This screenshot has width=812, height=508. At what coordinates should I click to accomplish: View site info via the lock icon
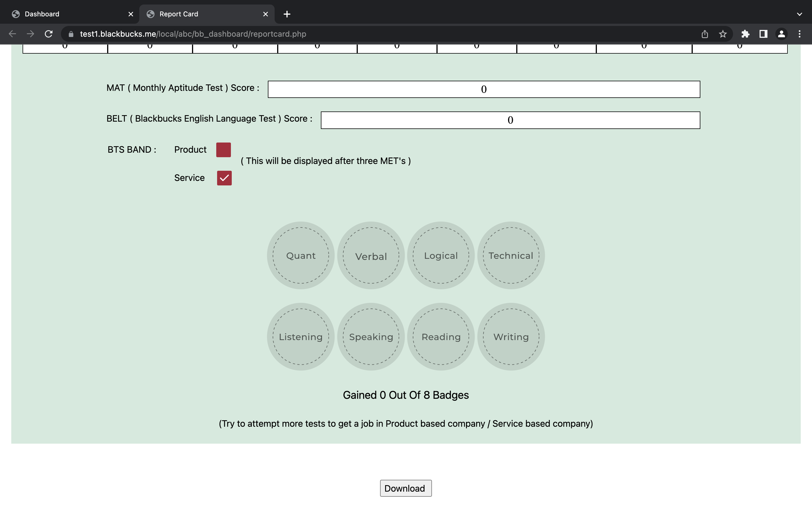pyautogui.click(x=71, y=34)
